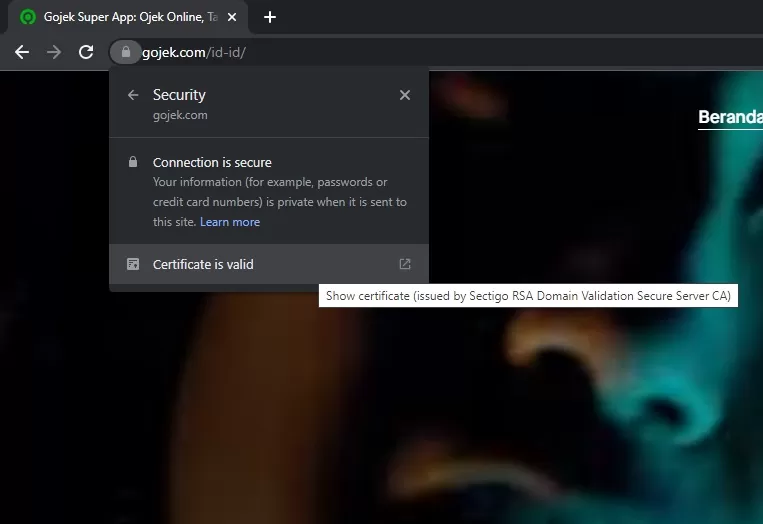Screen dimensions: 763x524
Task: Click the Beranda menu item on the webpage
Action: [x=730, y=117]
